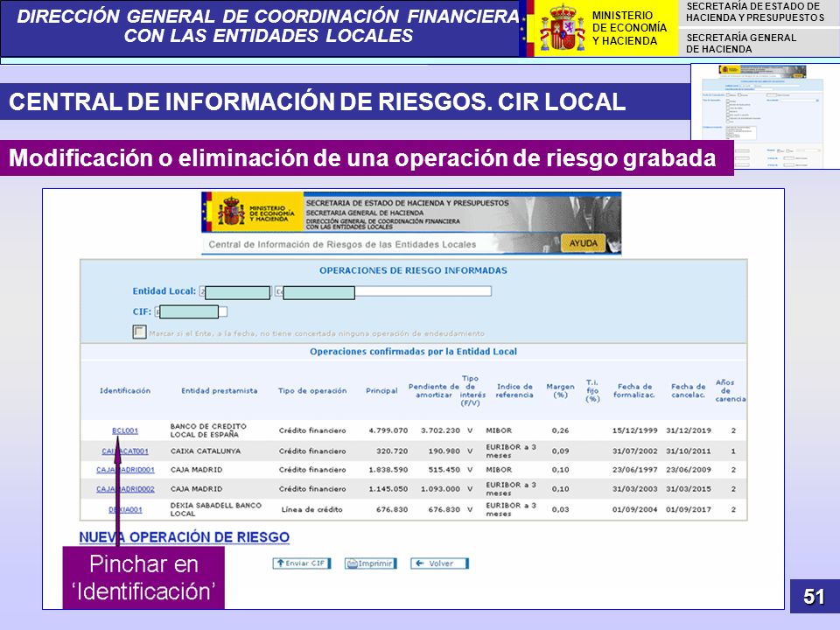Click the margin value 0,03
This screenshot has height=630, width=840.
560,509
